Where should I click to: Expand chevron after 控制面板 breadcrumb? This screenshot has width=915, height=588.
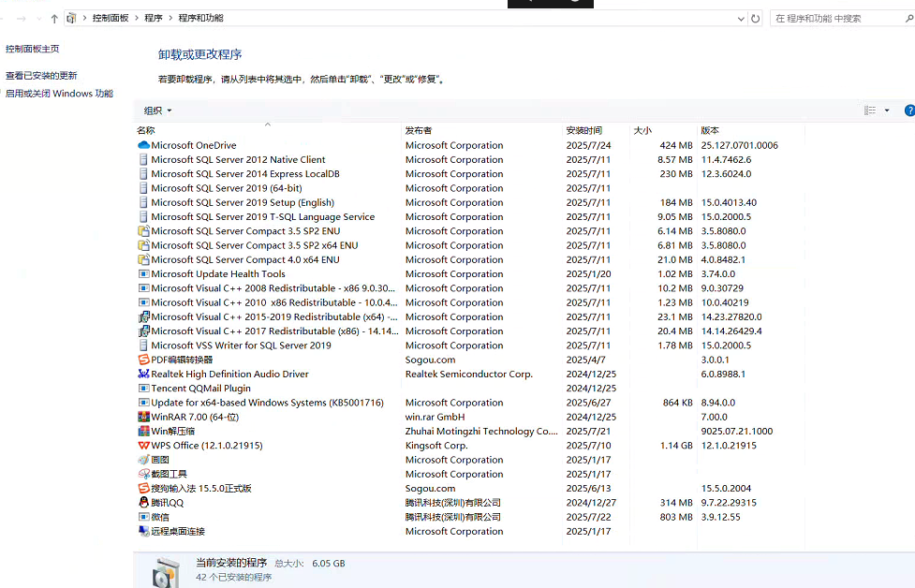137,18
